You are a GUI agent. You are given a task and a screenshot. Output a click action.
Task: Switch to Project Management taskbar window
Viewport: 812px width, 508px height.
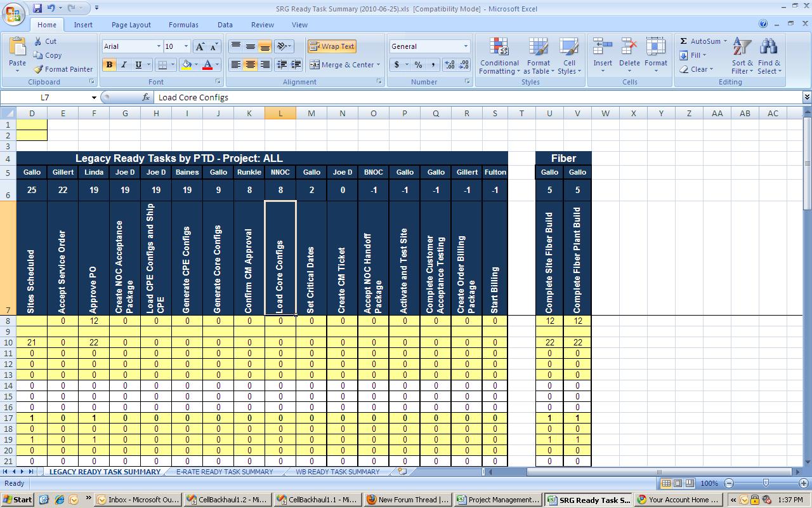click(x=498, y=500)
